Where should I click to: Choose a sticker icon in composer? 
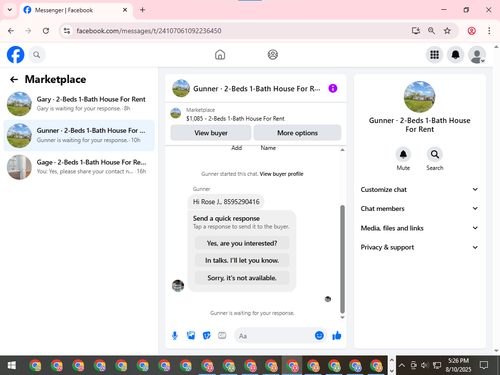click(x=207, y=336)
